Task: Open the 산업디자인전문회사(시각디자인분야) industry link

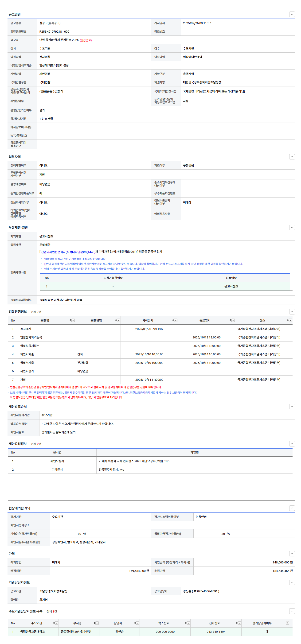Action: 68,252
